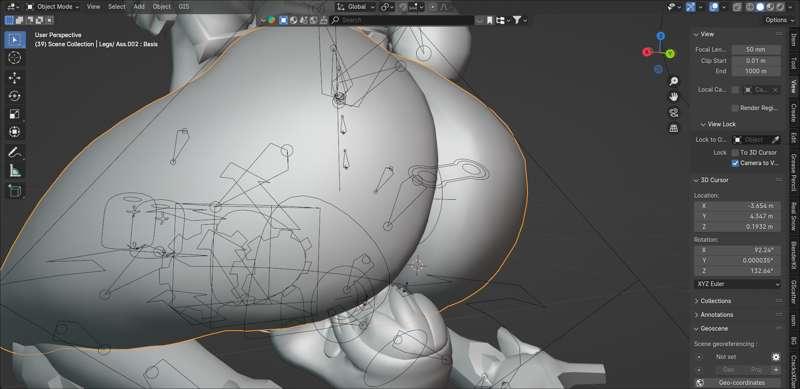
Task: Toggle the camera view icon
Action: [674, 113]
